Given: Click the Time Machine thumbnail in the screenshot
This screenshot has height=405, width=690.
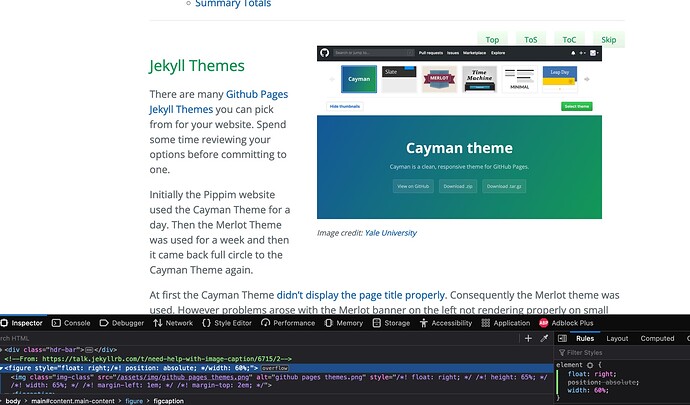Looking at the screenshot, I should [479, 79].
